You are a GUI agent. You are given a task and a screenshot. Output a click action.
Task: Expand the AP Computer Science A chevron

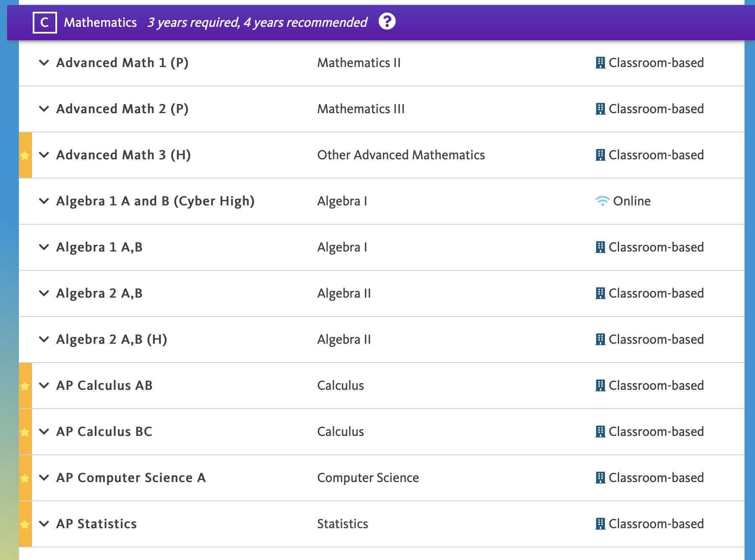[x=44, y=478]
